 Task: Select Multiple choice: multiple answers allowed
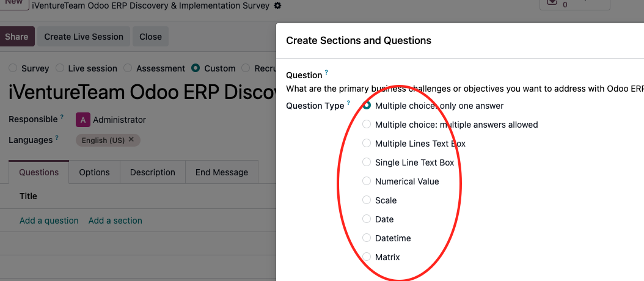coord(367,125)
